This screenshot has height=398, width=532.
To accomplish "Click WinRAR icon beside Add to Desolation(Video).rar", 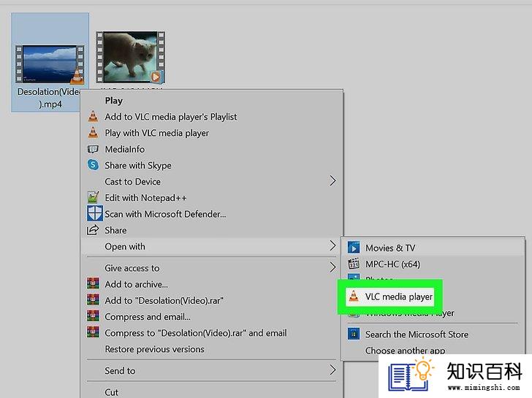I will tap(94, 300).
